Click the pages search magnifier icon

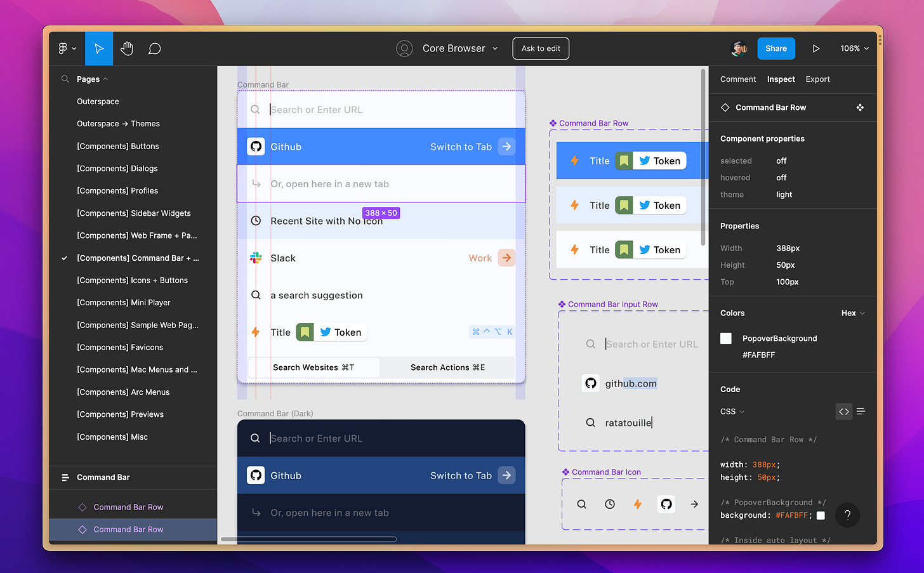[65, 79]
